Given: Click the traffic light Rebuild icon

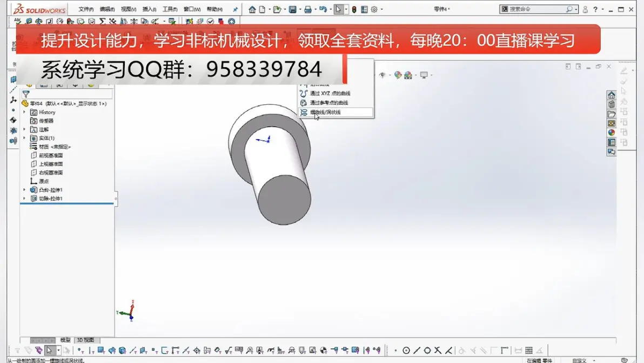Looking at the screenshot, I should click(354, 9).
